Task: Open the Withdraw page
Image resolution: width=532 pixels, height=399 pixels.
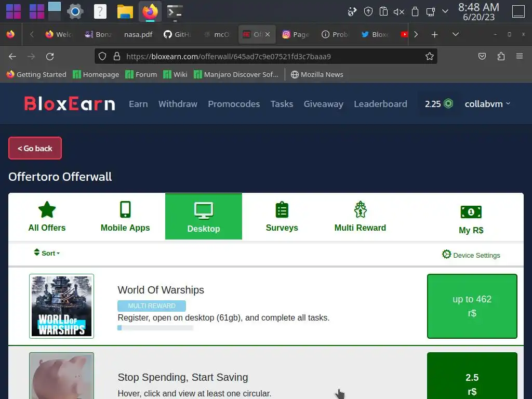Action: (x=178, y=104)
